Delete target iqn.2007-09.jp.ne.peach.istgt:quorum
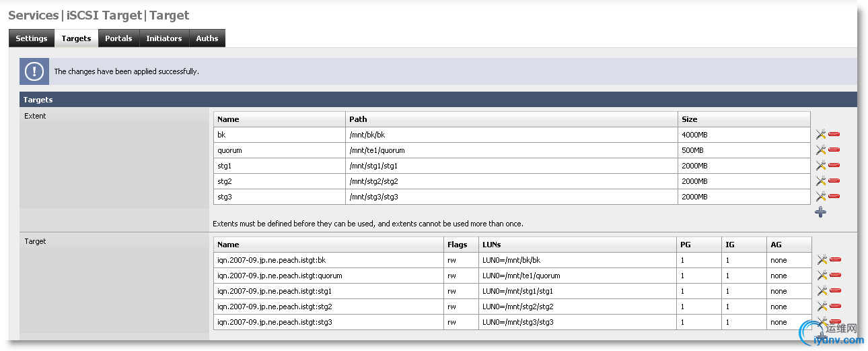 pos(835,276)
